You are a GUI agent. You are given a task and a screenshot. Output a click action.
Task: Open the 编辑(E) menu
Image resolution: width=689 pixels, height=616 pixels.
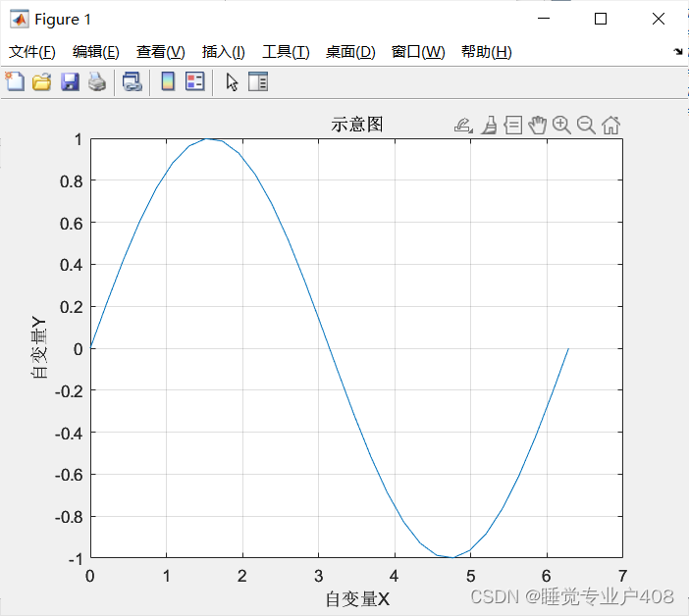(x=96, y=52)
